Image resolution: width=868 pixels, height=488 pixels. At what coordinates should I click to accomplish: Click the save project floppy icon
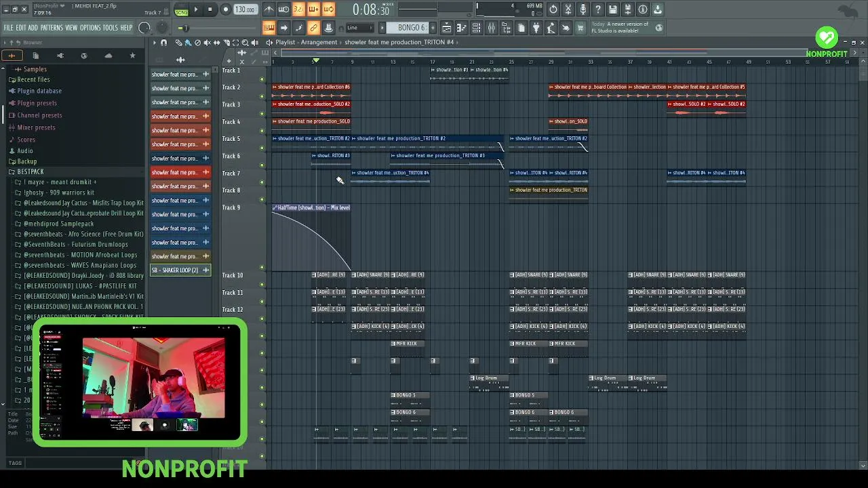[613, 9]
